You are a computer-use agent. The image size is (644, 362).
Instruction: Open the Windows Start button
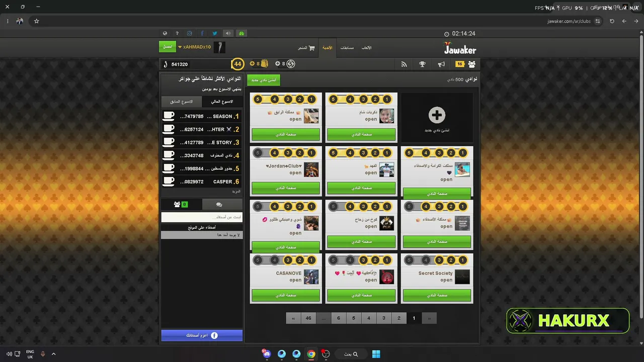click(x=376, y=354)
